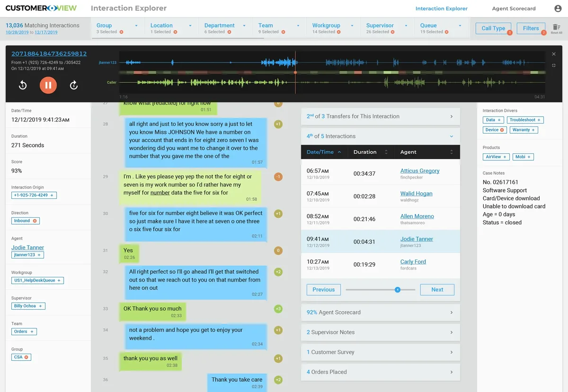This screenshot has width=568, height=392.
Task: Sort interactions by Agent column
Action: (x=427, y=152)
